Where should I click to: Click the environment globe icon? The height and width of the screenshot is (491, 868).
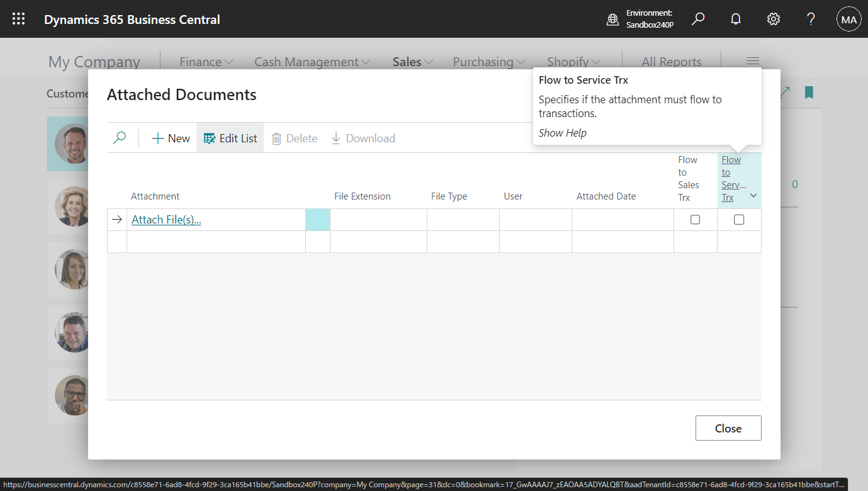612,20
